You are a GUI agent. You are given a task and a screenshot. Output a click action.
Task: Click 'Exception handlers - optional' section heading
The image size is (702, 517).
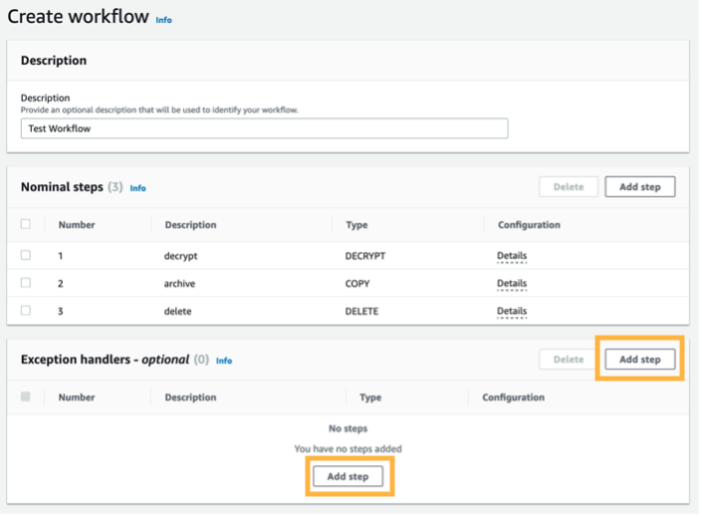105,360
